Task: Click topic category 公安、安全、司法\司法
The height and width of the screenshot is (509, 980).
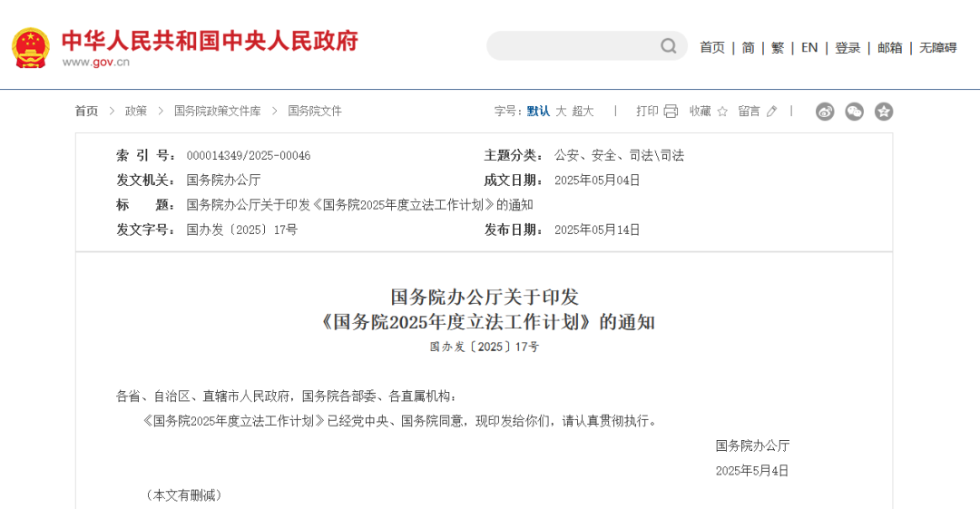Action: (620, 156)
